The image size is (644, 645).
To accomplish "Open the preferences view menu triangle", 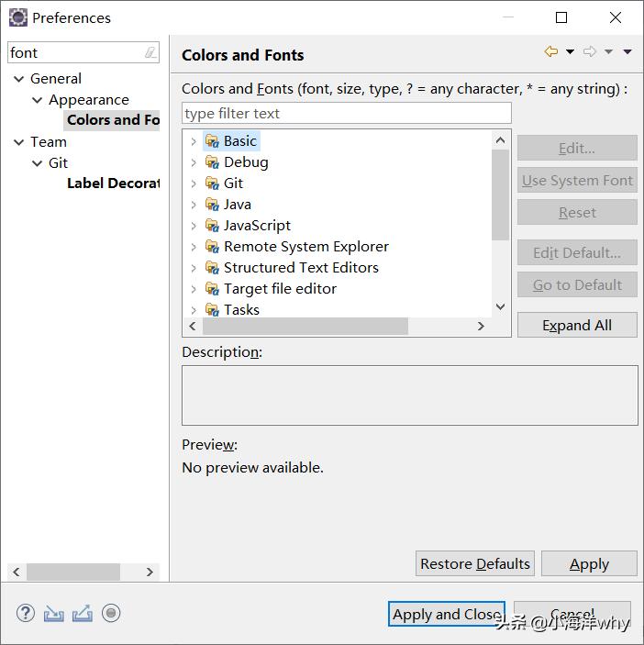I will [627, 51].
